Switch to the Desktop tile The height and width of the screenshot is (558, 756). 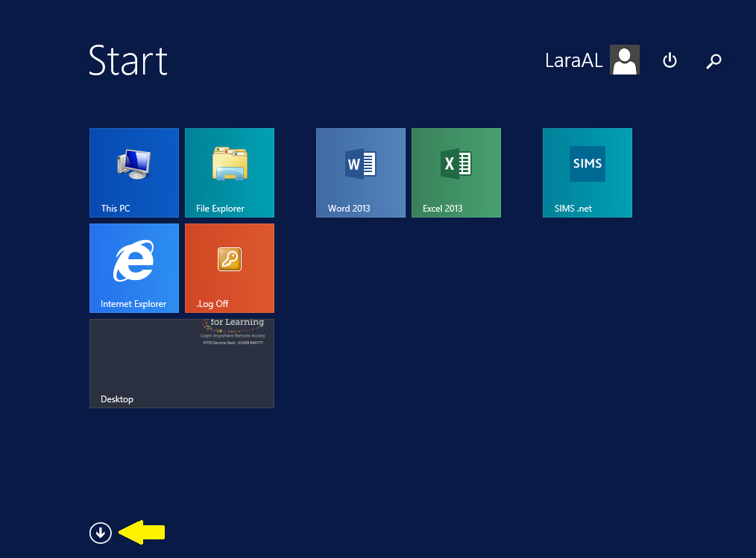(x=182, y=364)
